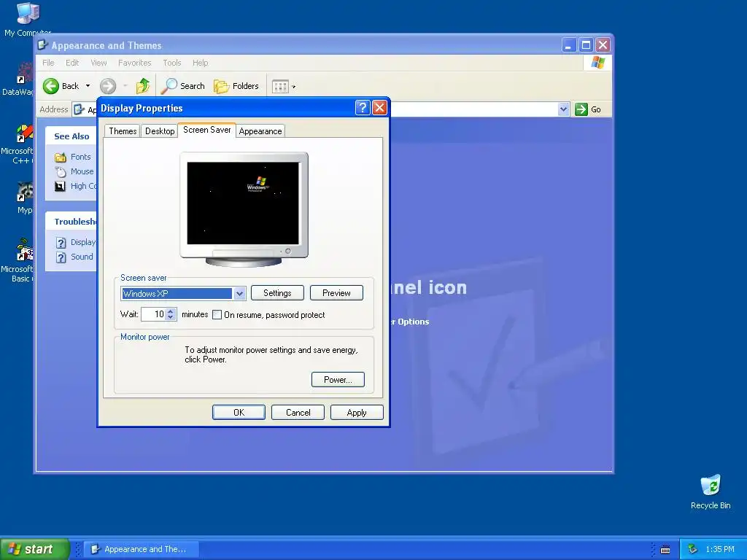Click the keyboard icon in the taskbar

click(665, 550)
